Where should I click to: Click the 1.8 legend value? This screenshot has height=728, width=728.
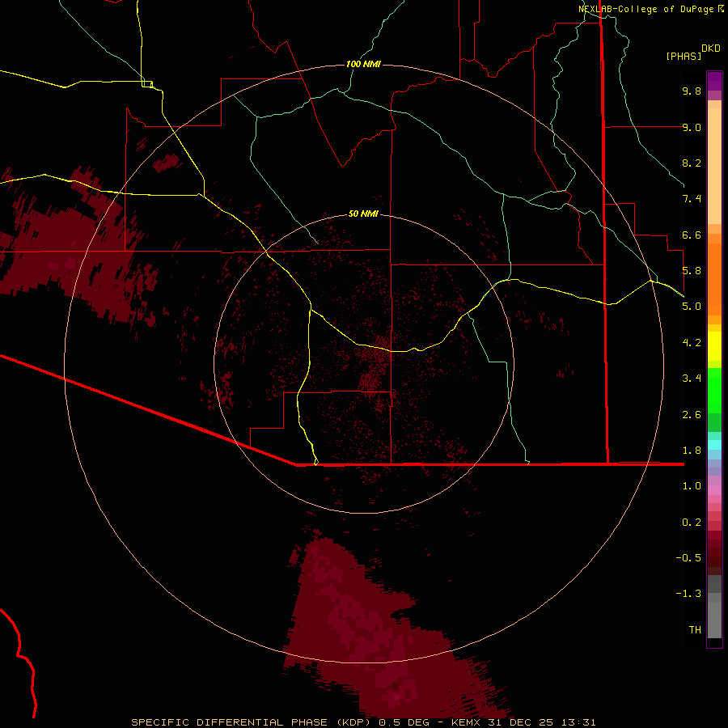pos(692,451)
